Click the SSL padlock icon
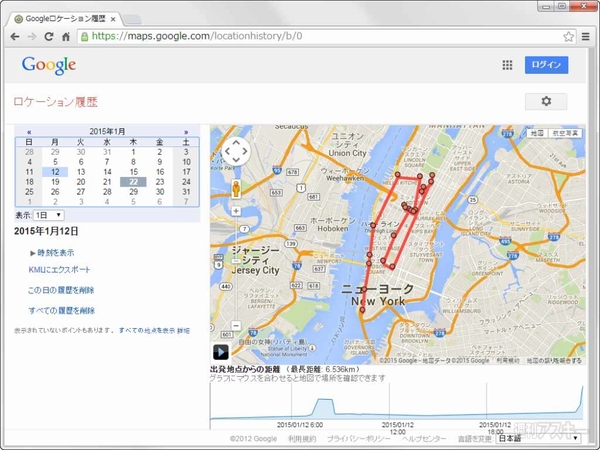Screen dimensions: 600x450 [85, 36]
